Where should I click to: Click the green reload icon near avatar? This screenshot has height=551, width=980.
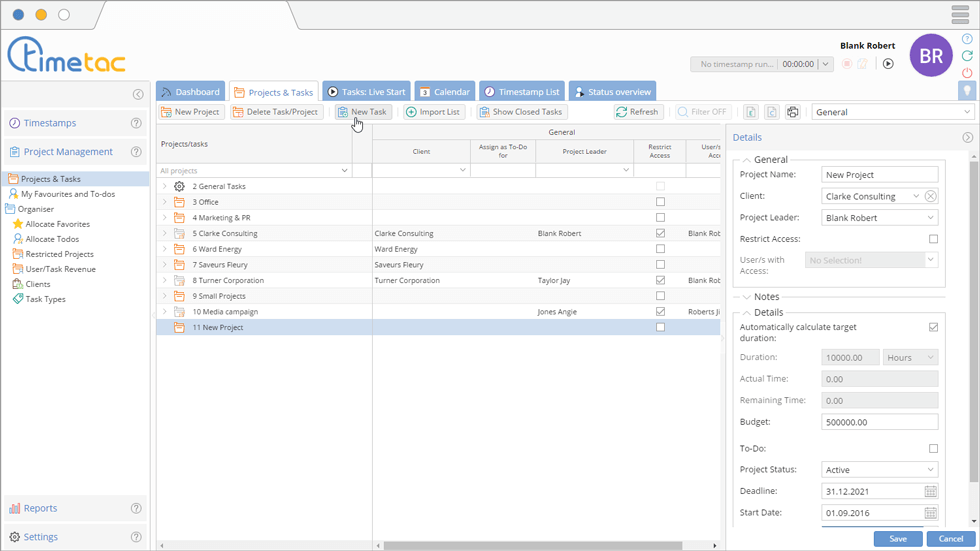coord(967,56)
